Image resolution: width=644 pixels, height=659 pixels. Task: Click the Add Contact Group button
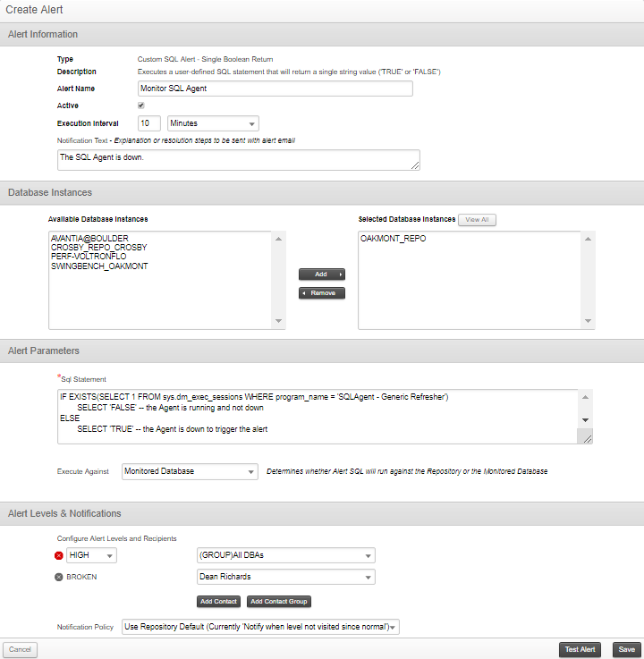point(279,602)
